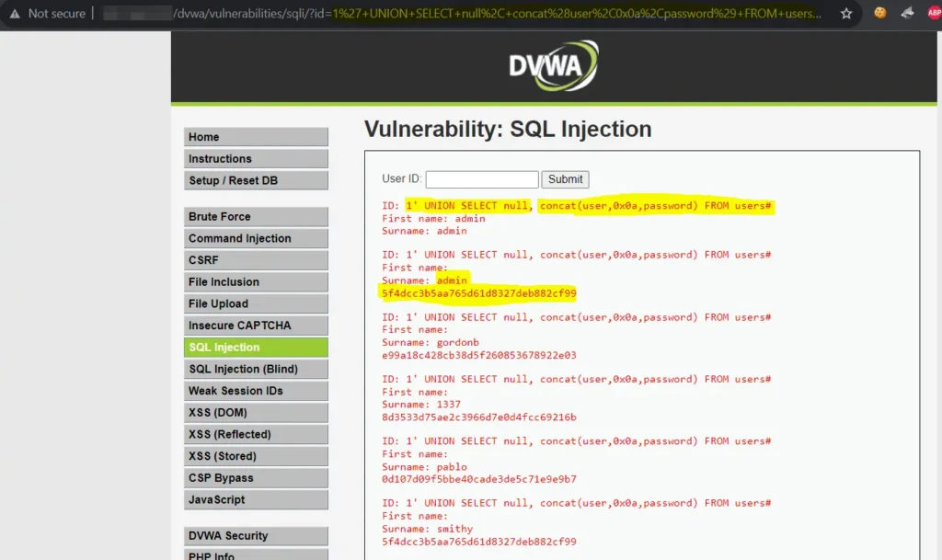
Task: Open Command Injection section
Action: (x=256, y=238)
